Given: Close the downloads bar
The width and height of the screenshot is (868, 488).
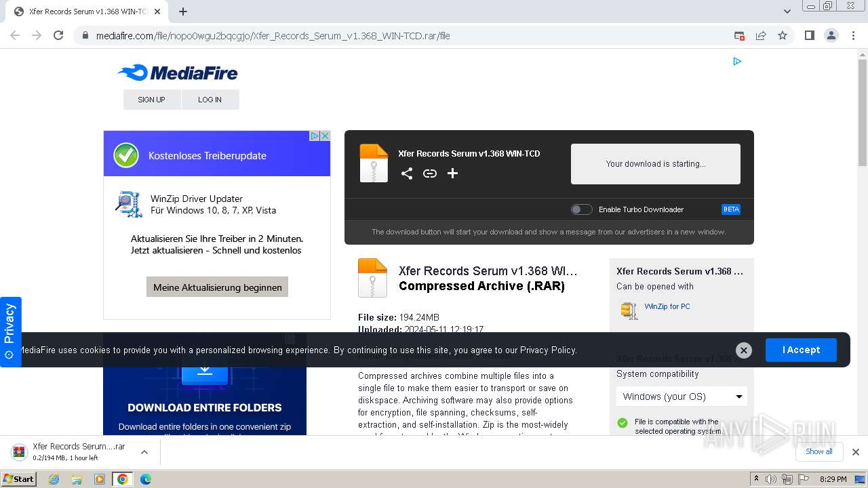Looking at the screenshot, I should coord(856,451).
